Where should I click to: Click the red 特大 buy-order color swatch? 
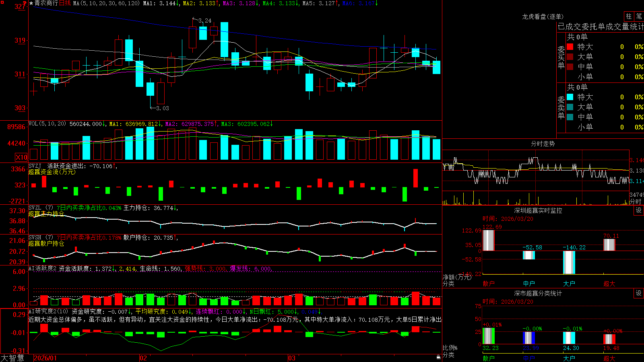570,47
